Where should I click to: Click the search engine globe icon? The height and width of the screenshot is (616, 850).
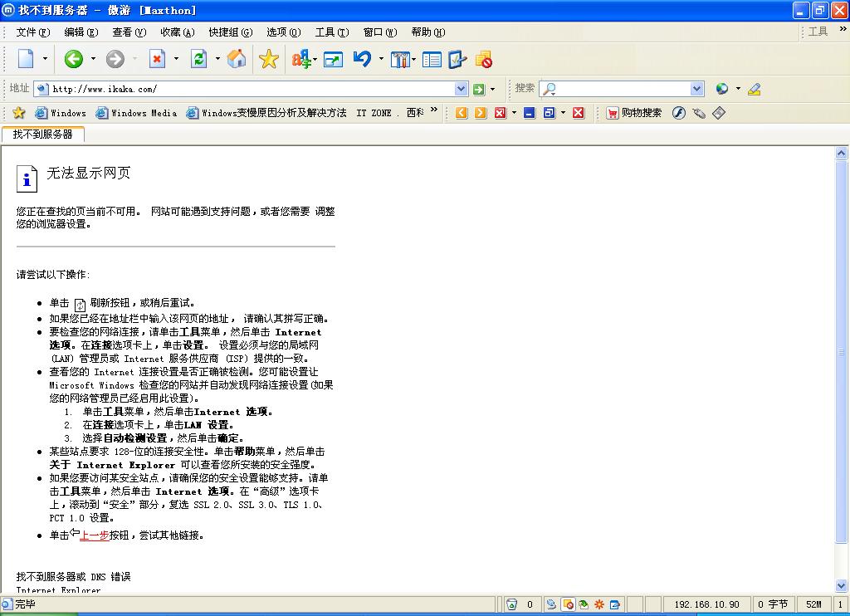[x=721, y=89]
